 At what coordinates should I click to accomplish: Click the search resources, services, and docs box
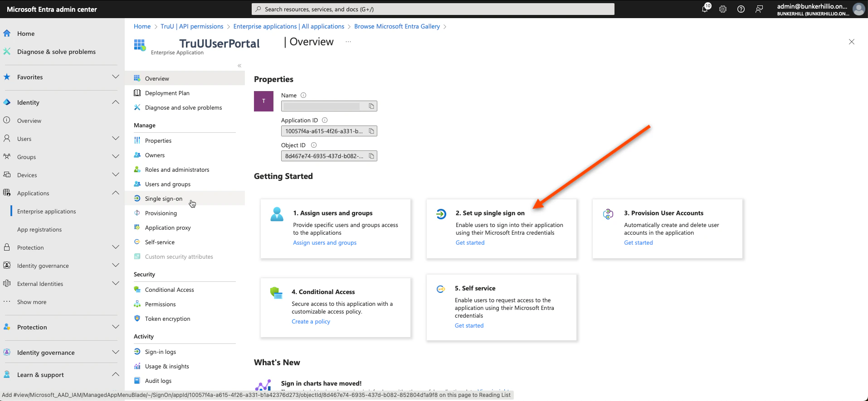433,9
